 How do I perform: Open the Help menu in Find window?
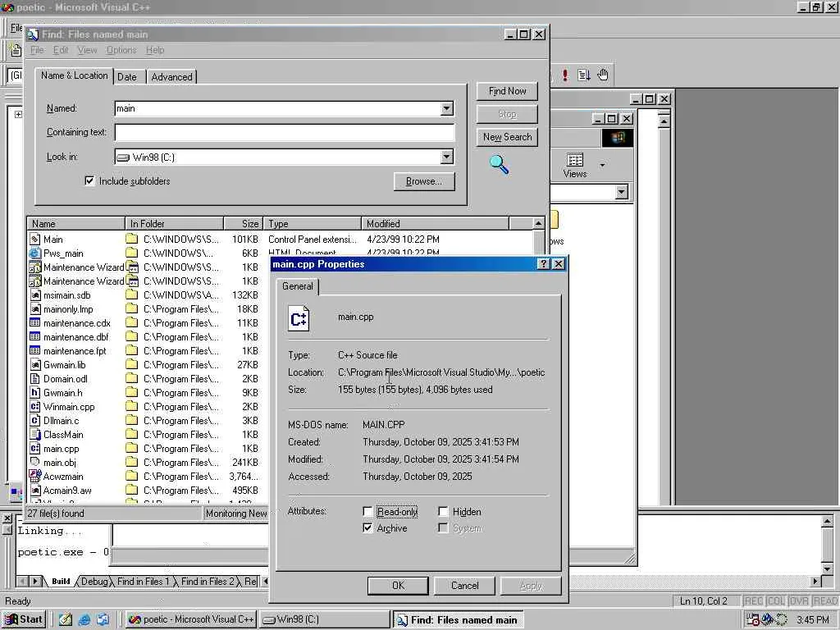155,50
